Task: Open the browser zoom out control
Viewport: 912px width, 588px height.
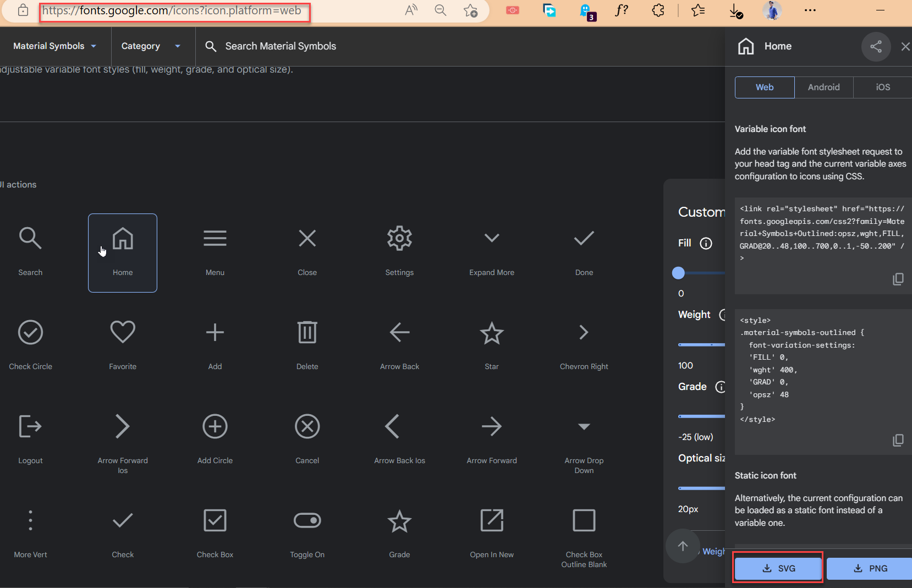Action: [440, 10]
